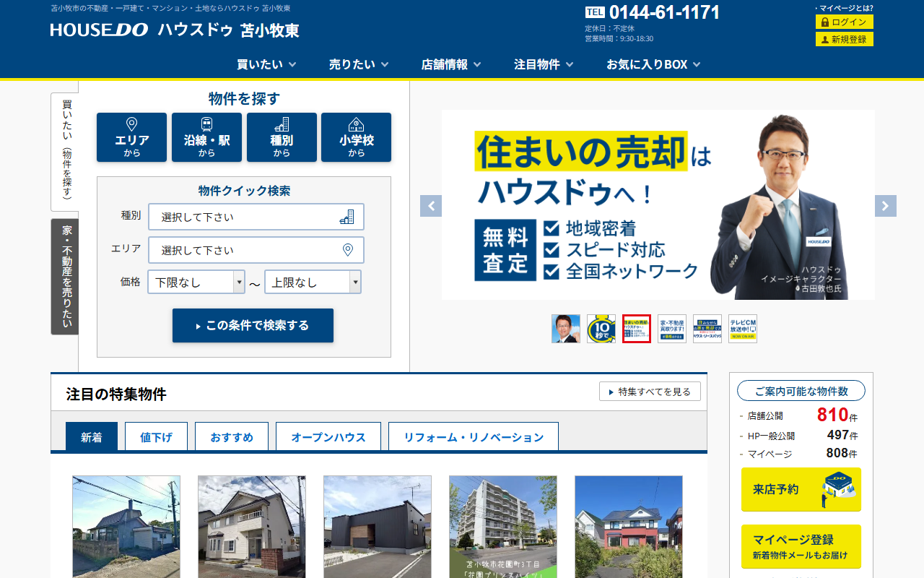Click the この条件で検索する search button
The image size is (924, 578).
coord(253,325)
